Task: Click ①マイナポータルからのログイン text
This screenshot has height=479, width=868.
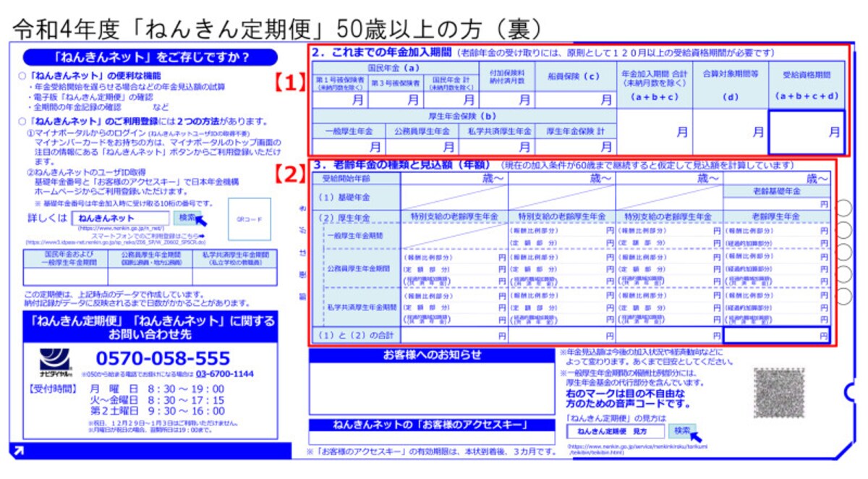Action: tap(87, 135)
